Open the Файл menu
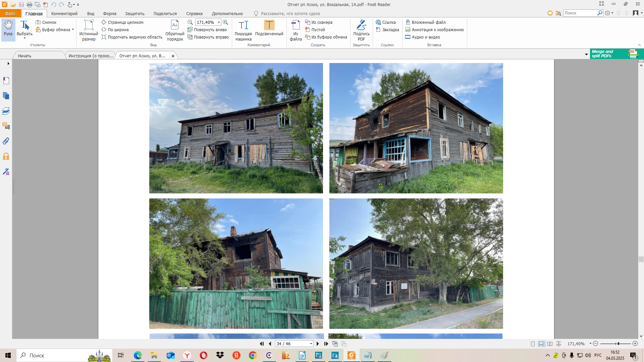 point(10,13)
